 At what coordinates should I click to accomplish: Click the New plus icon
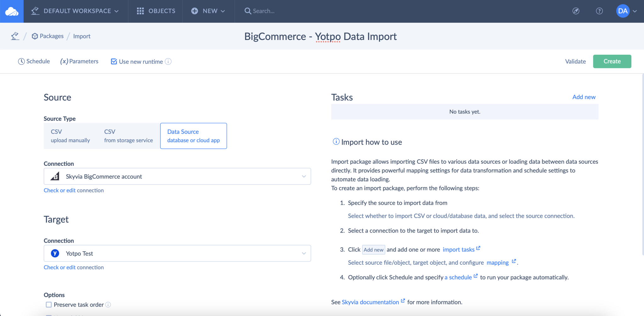[195, 11]
